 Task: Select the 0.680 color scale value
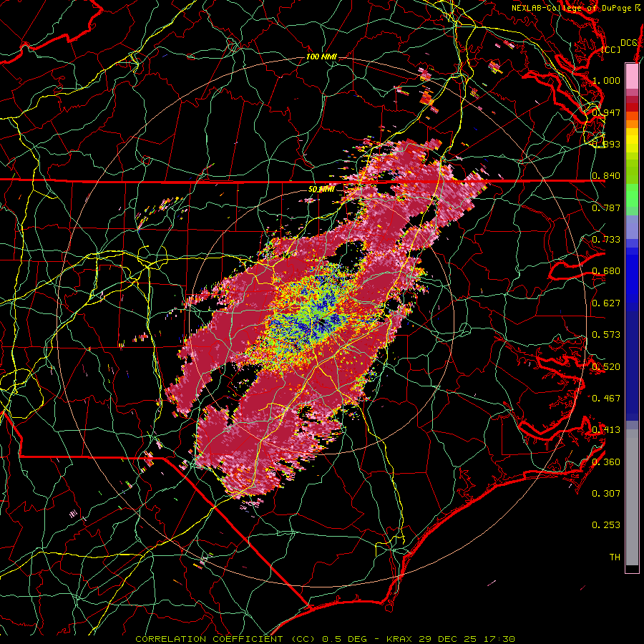tap(606, 271)
